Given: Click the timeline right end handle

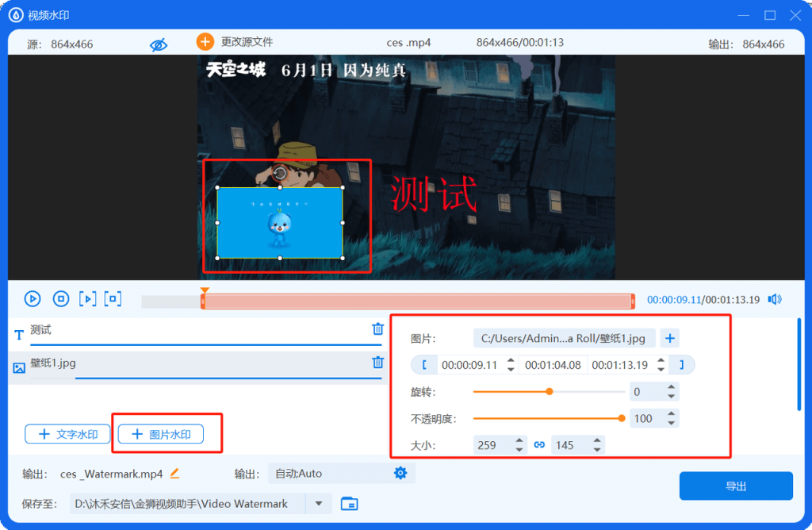Looking at the screenshot, I should pos(632,301).
